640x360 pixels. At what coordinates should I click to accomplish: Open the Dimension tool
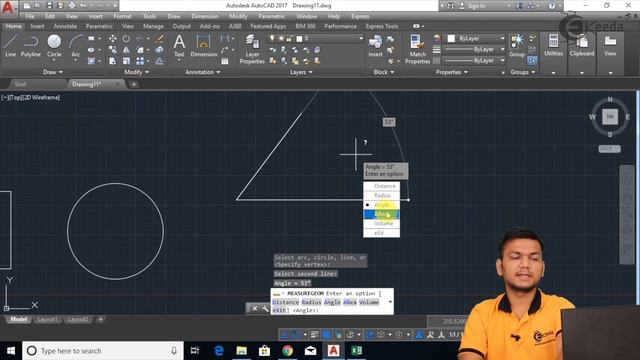(203, 46)
